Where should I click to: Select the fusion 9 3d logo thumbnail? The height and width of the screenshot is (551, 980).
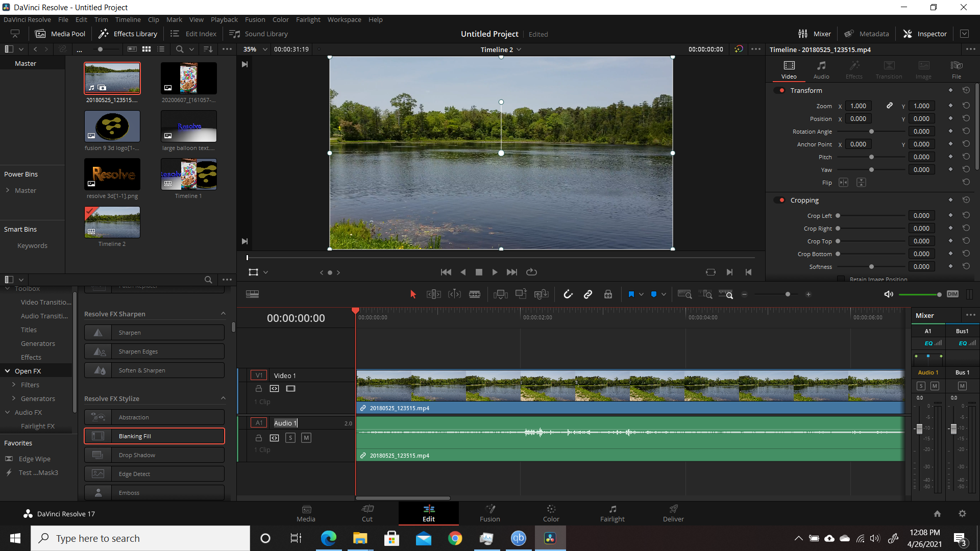(112, 127)
